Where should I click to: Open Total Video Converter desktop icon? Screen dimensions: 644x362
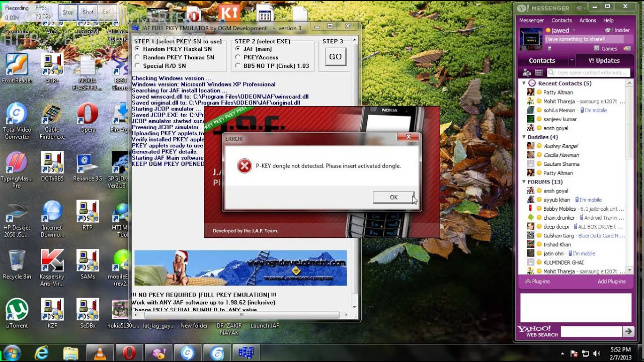coord(17,121)
